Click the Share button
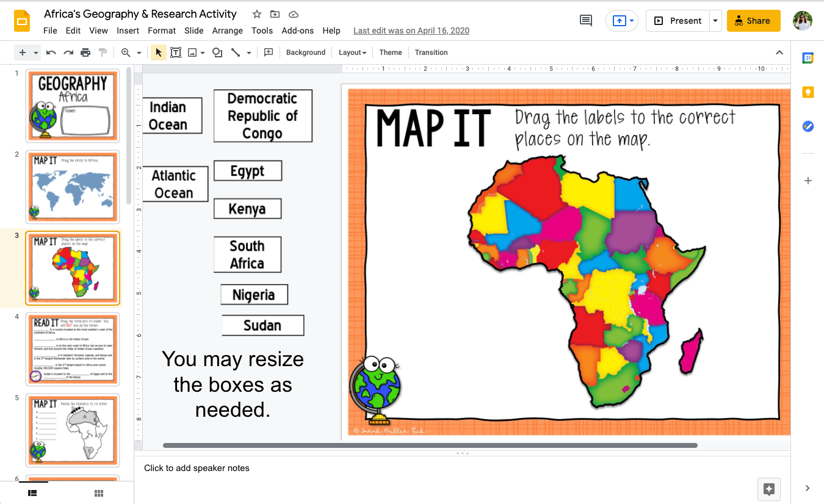This screenshot has width=824, height=504. point(753,20)
